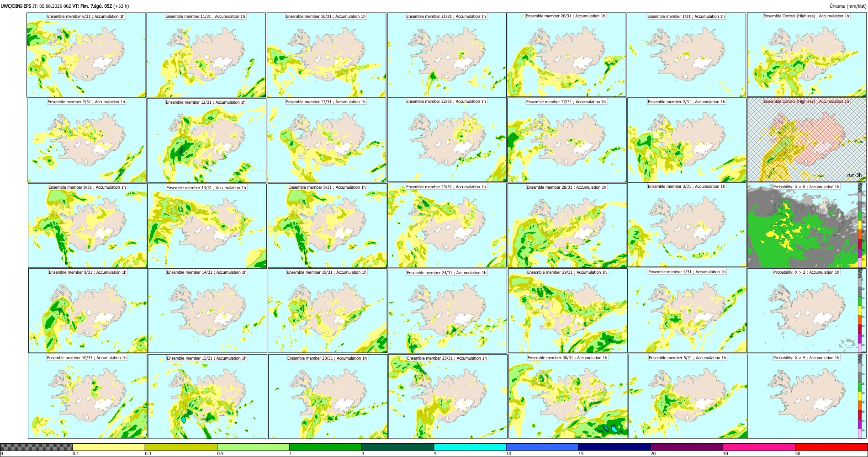
Task: Select the pale yellow 0.1–0.3 legend swatch
Action: (x=109, y=447)
